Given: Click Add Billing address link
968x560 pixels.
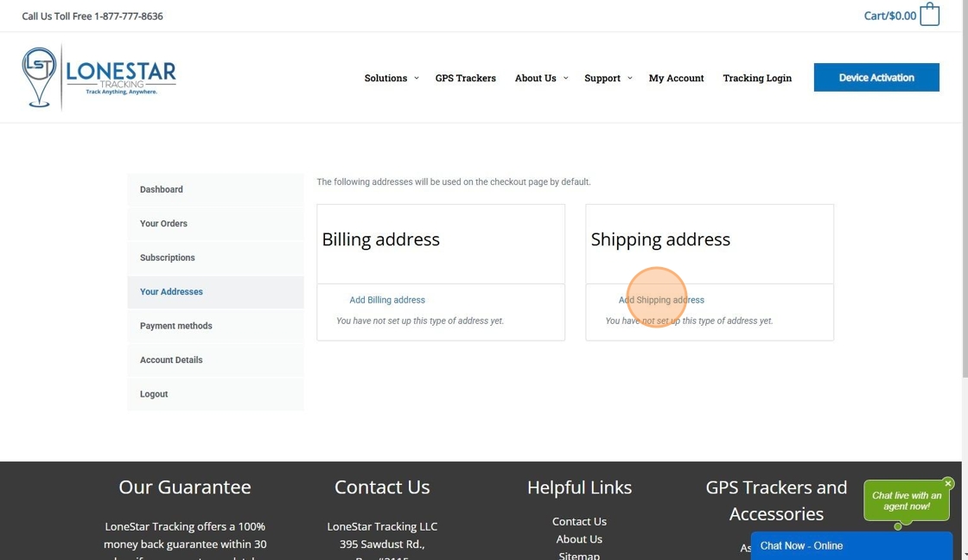Looking at the screenshot, I should pos(387,300).
